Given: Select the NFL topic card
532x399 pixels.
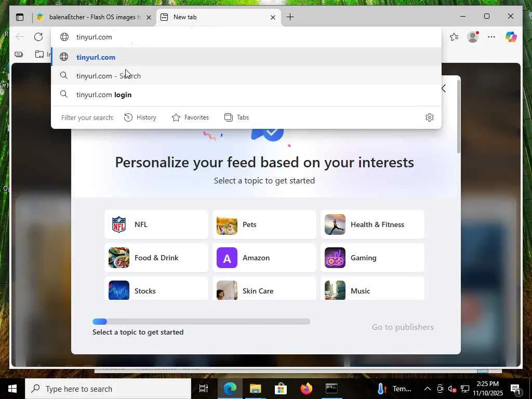Looking at the screenshot, I should pyautogui.click(x=156, y=224).
